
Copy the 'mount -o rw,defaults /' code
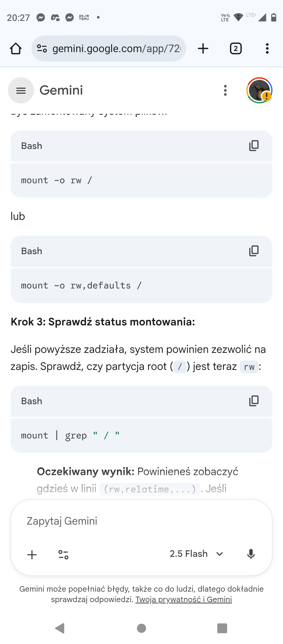(254, 251)
